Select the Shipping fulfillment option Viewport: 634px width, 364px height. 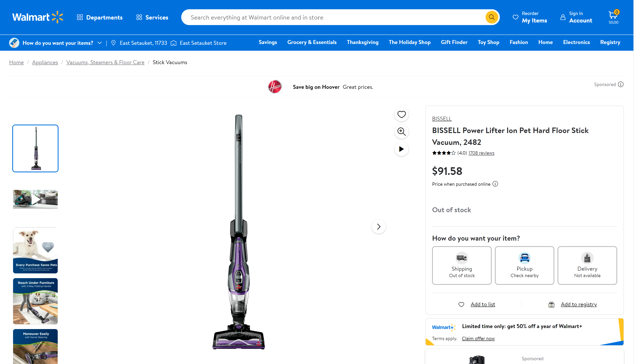[461, 265]
